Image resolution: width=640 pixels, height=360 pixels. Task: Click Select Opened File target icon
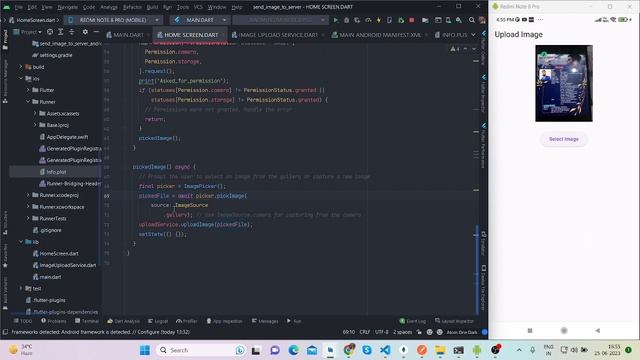[x=50, y=31]
